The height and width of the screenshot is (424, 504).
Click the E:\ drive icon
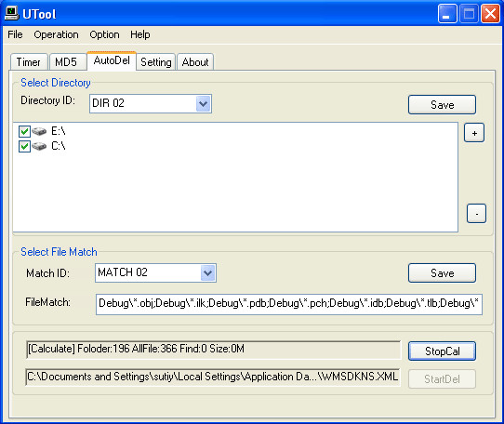[x=39, y=131]
